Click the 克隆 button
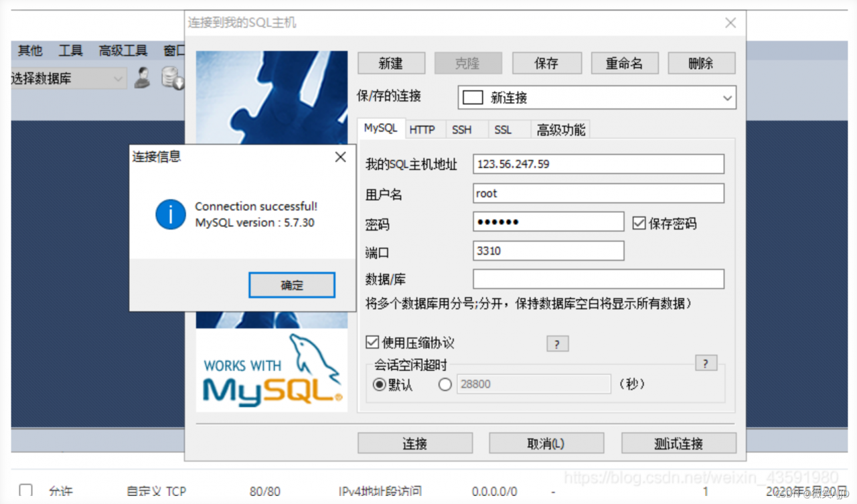 pyautogui.click(x=468, y=64)
